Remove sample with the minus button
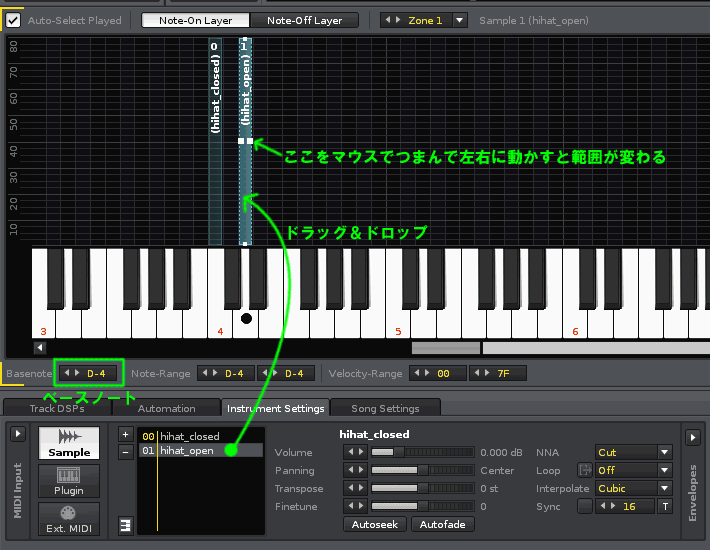Screen dimensions: 710x550 click(125, 452)
